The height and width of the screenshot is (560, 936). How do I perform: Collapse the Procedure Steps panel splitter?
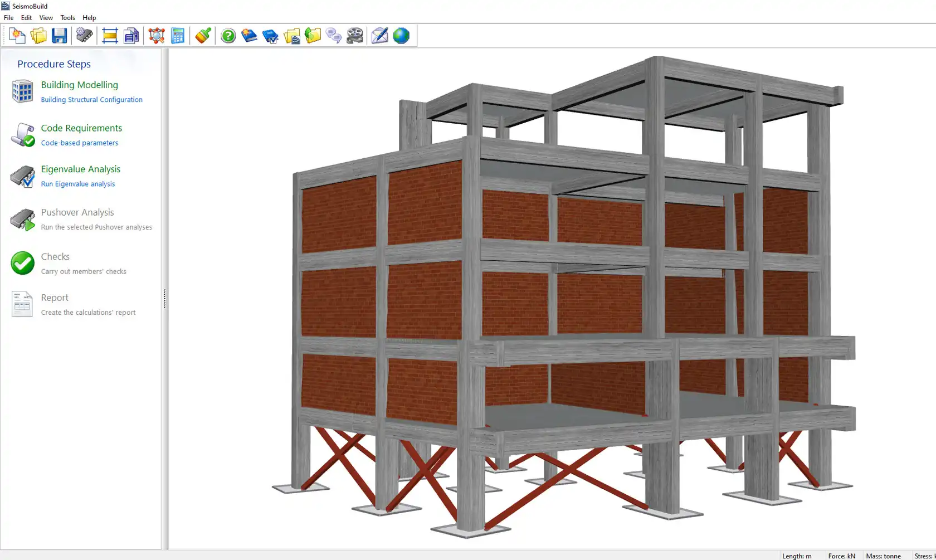click(164, 299)
